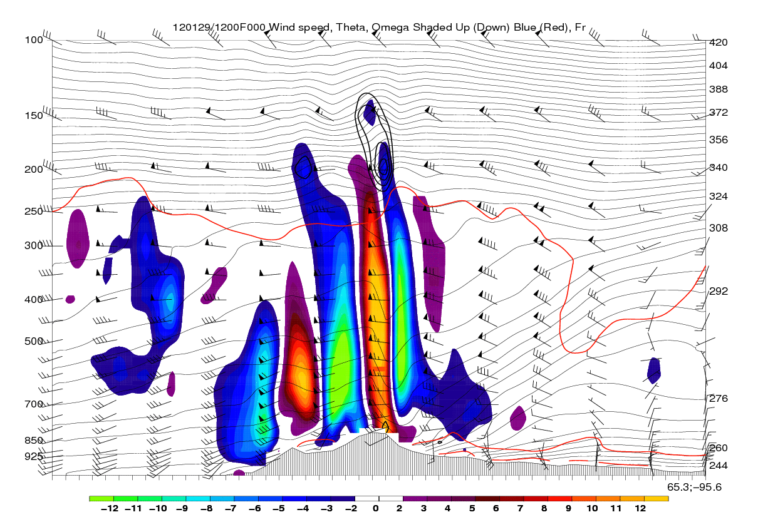The width and height of the screenshot is (758, 532).
Task: Click the -7 colorbar label
Action: (232, 509)
